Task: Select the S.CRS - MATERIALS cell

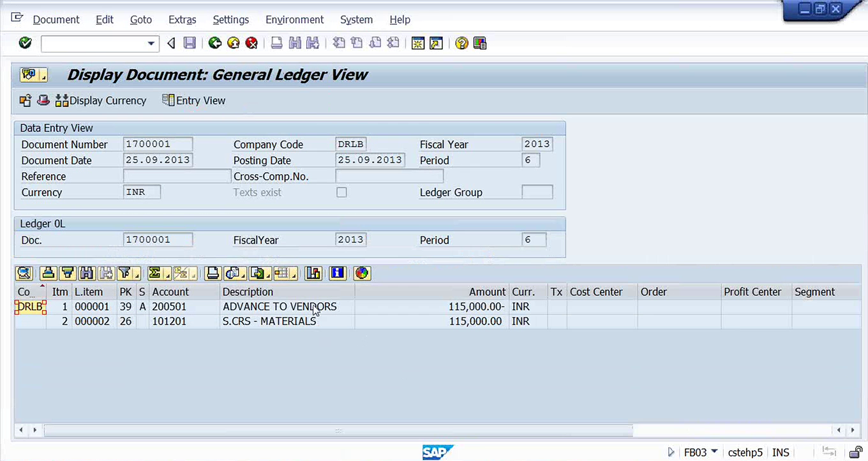Action: click(287, 321)
